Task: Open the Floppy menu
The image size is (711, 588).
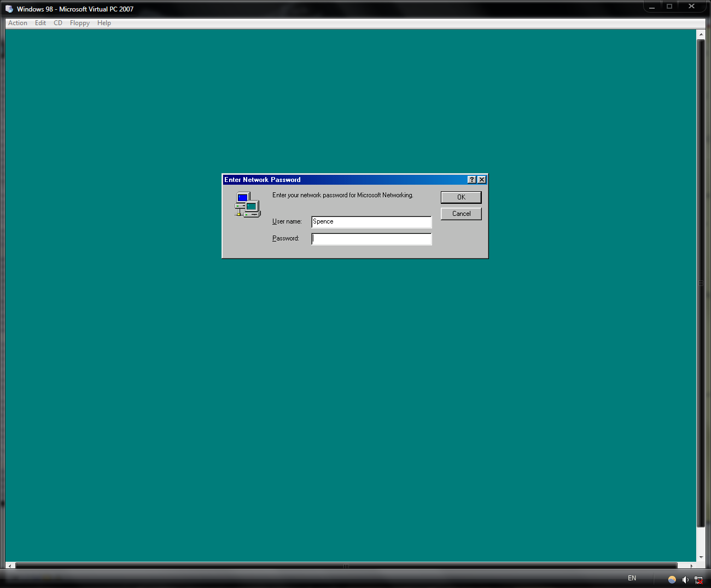Action: pos(80,23)
